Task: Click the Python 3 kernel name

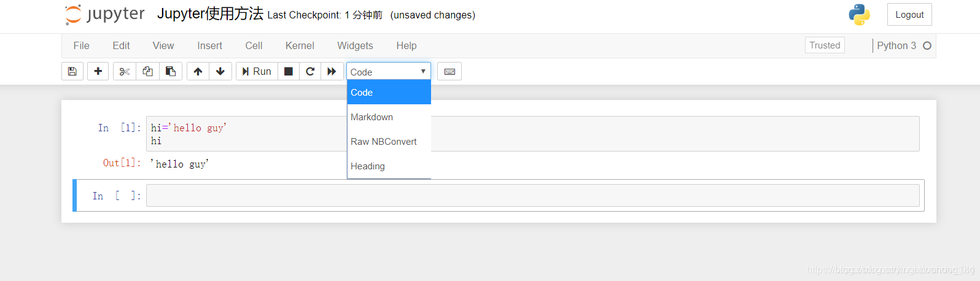Action: coord(896,45)
